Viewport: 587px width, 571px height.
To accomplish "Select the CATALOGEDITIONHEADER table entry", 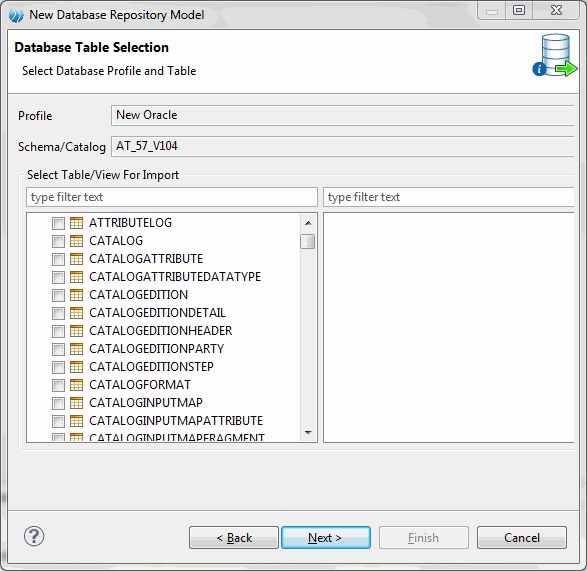I will click(x=161, y=331).
